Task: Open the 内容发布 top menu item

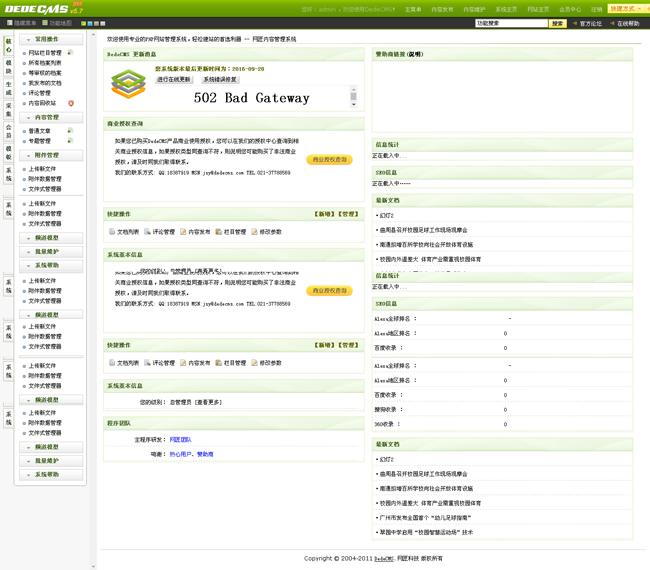Action: [x=442, y=9]
